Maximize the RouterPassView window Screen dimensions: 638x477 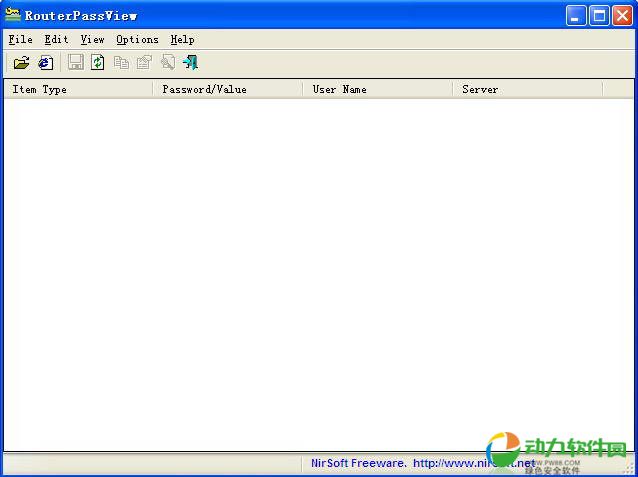coord(598,15)
